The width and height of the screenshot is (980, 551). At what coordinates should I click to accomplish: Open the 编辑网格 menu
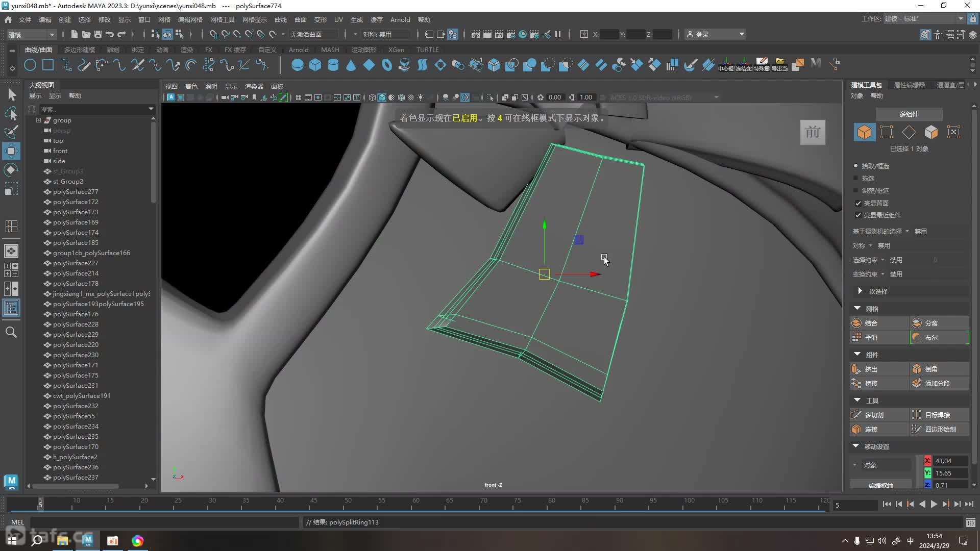pos(190,19)
